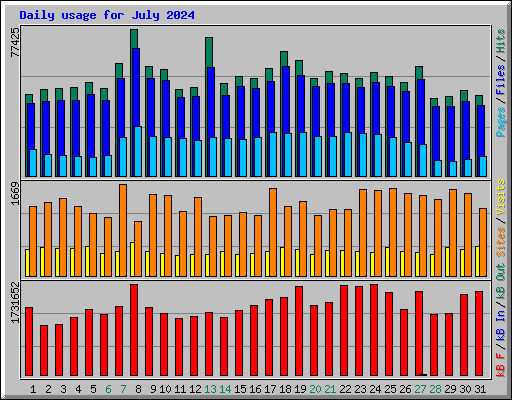Click the green hits bar for day 13
The height and width of the screenshot is (400, 512).
click(x=209, y=52)
